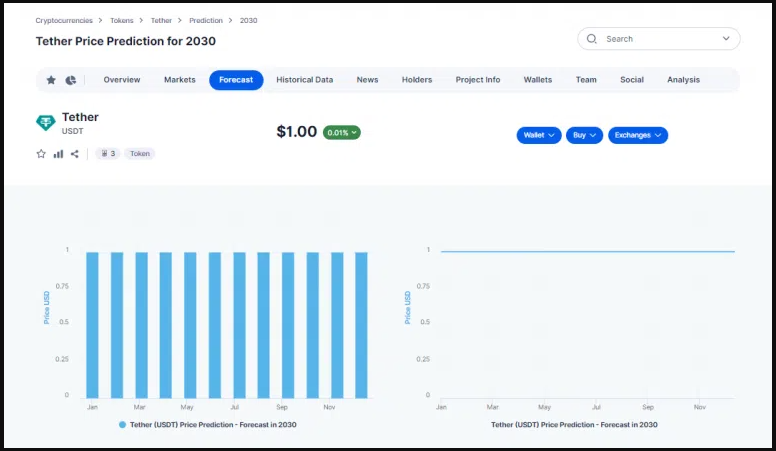Viewport: 776px width, 451px height.
Task: Switch to the Overview tab
Action: [122, 80]
